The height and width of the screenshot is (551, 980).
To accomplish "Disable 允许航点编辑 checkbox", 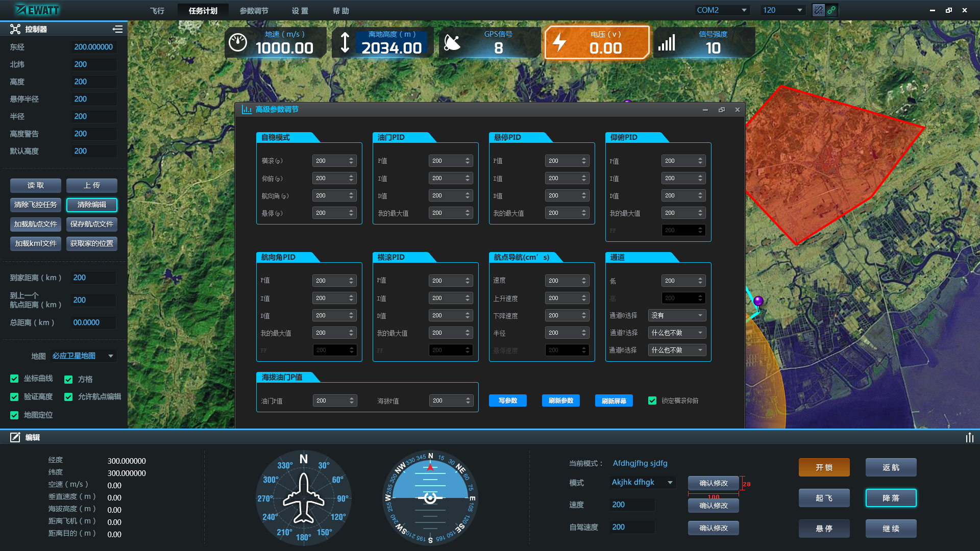I will click(68, 397).
